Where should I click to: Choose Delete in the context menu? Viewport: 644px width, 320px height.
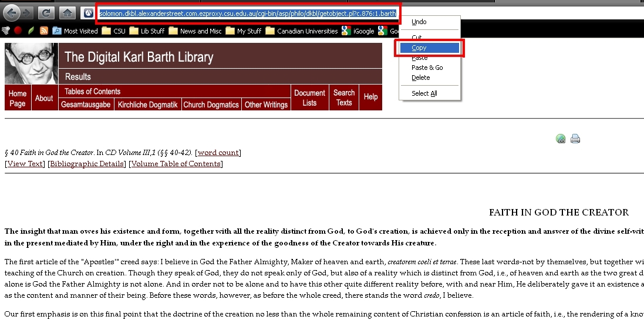pos(430,78)
